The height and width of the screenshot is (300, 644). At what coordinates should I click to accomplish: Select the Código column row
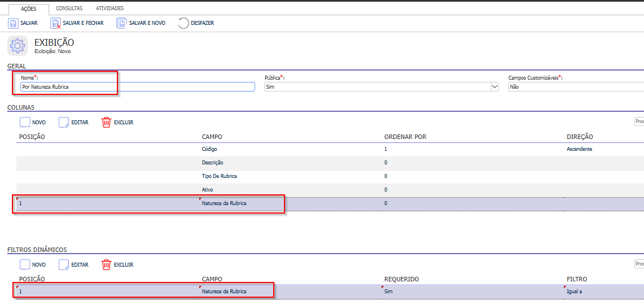point(209,149)
